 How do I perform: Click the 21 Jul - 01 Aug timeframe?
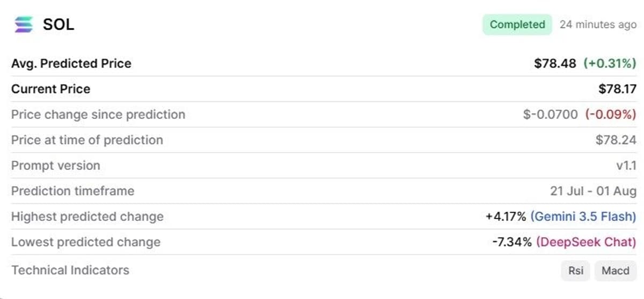[593, 191]
